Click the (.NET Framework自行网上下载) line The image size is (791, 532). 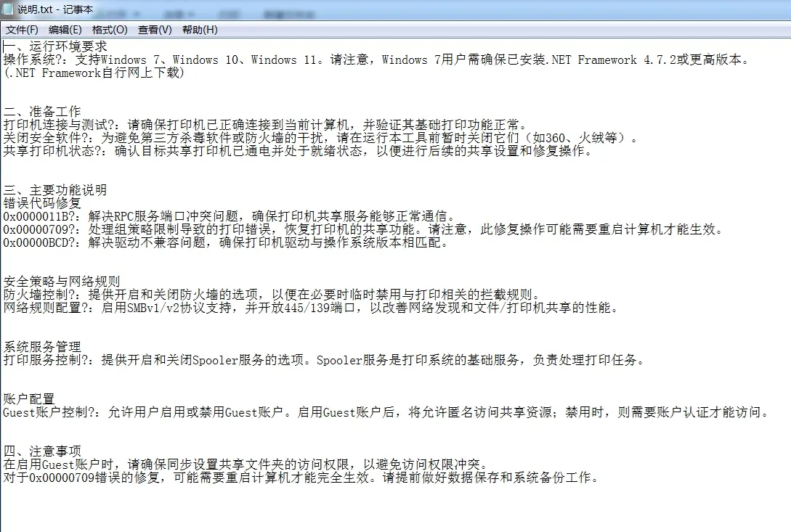click(94, 73)
